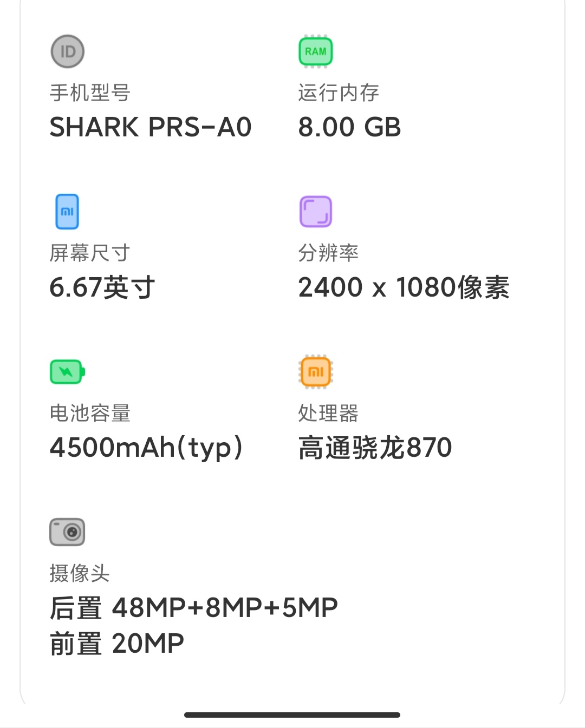Tap the orange Mi processor chip icon
The image size is (585, 728).
coord(316,372)
